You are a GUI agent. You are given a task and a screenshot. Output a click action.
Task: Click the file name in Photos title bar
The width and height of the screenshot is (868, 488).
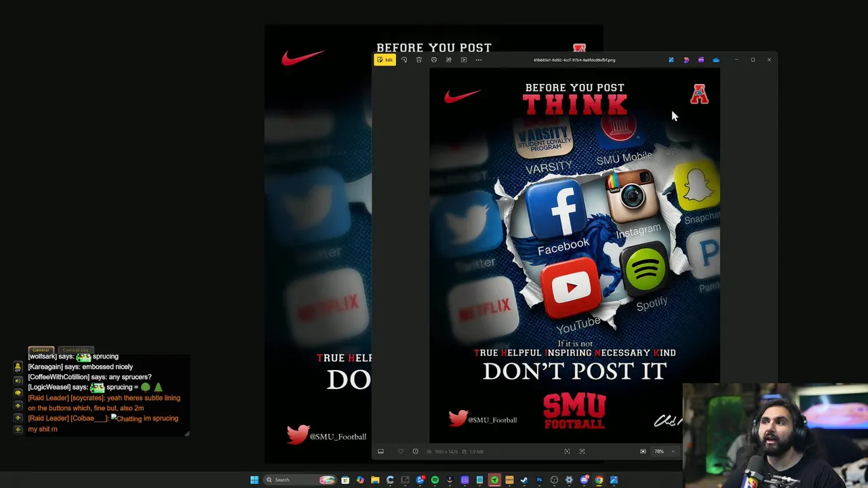pyautogui.click(x=574, y=60)
